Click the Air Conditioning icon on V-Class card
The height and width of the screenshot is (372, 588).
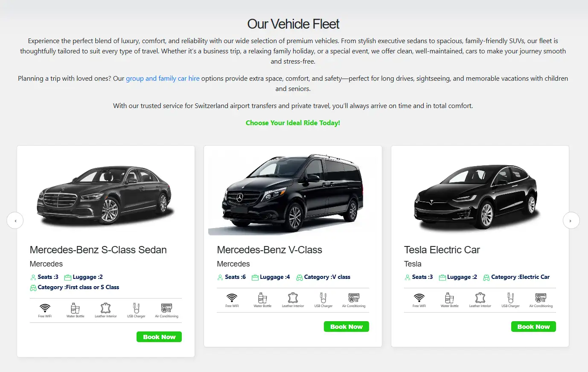point(354,298)
